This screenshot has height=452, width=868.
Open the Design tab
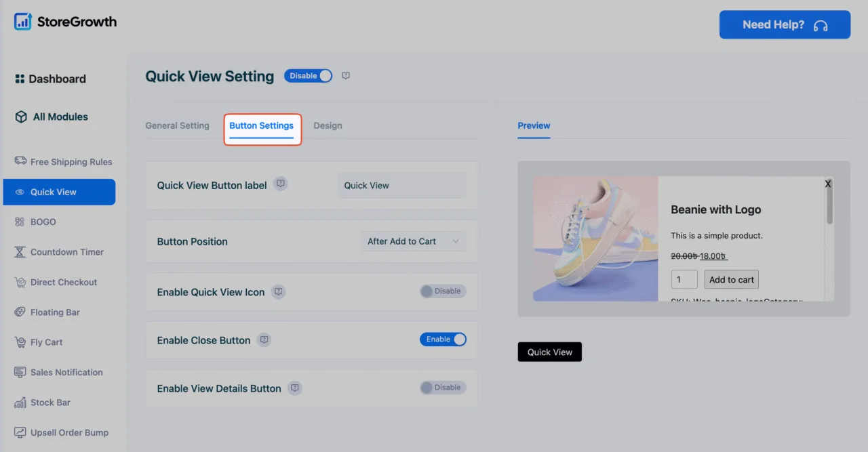(328, 125)
